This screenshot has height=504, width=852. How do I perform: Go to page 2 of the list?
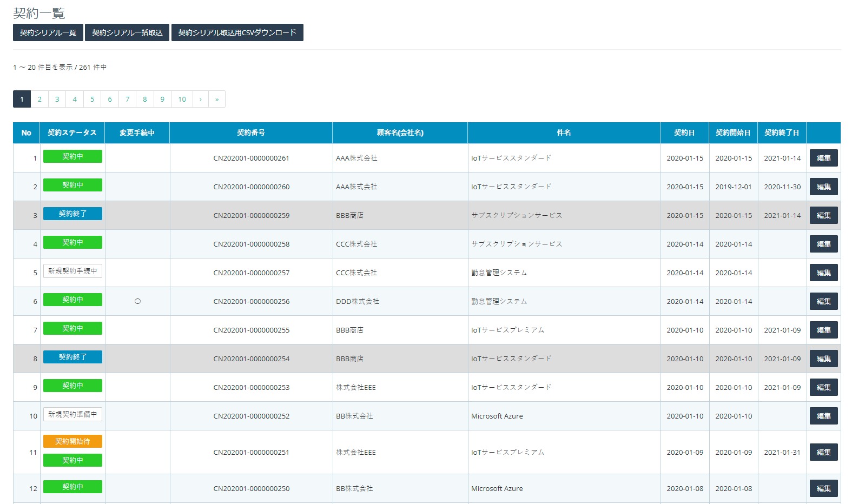coord(39,99)
